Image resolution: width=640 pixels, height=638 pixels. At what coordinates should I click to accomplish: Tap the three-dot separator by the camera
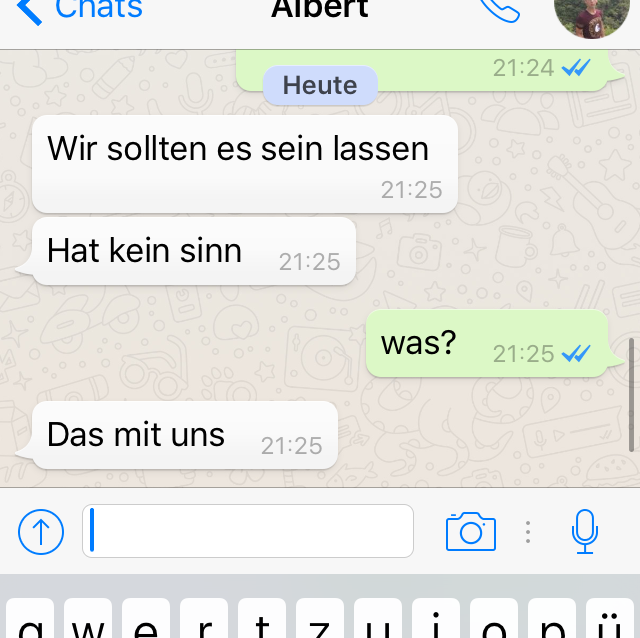tap(528, 532)
